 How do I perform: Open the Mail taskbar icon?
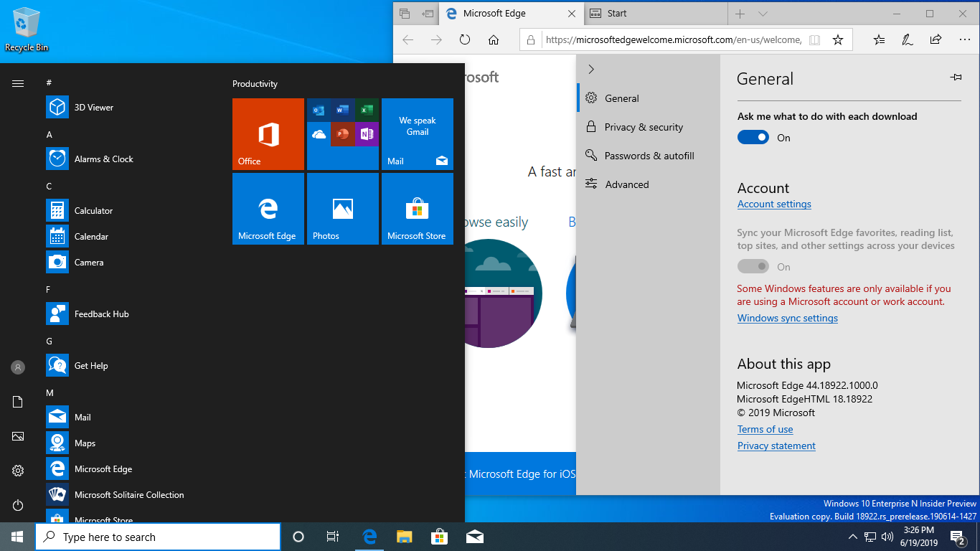click(474, 537)
